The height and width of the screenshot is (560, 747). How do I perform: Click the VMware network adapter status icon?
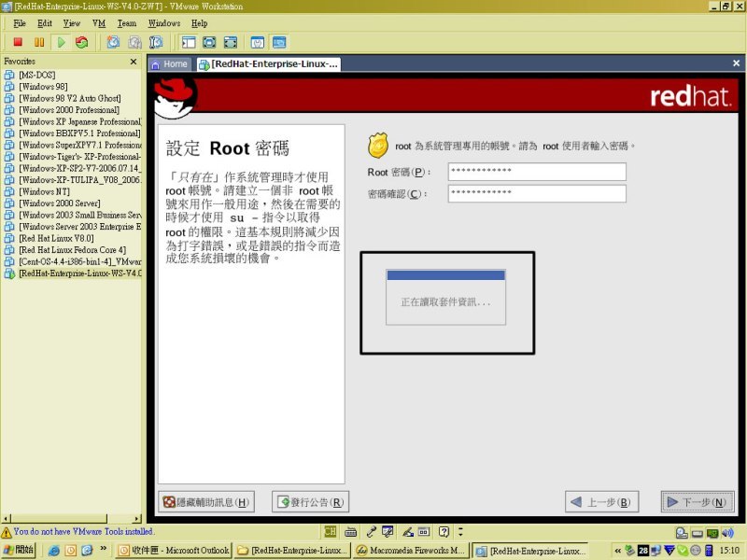point(712,533)
